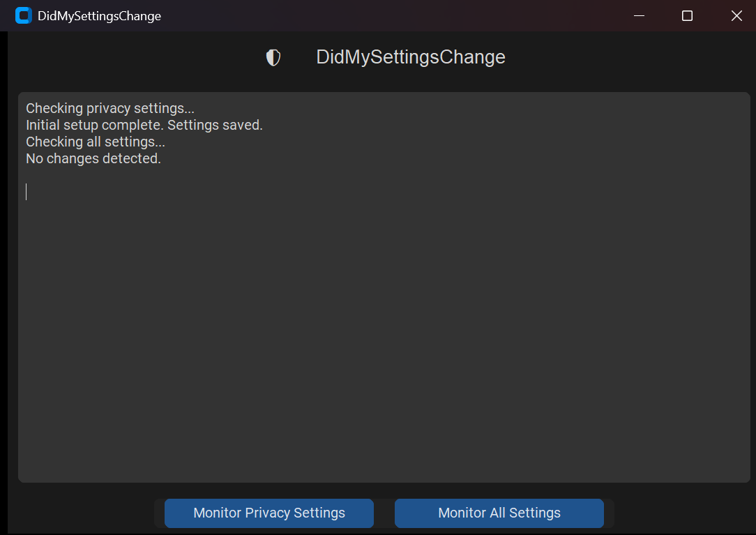Click the "Initial setup complete" log text

pyautogui.click(x=94, y=126)
